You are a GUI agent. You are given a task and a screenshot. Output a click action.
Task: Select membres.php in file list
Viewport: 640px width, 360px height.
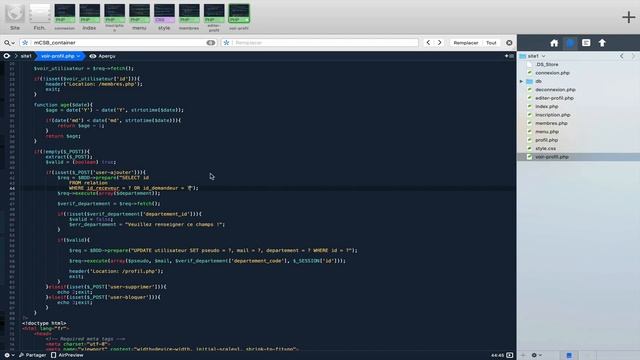578,123
